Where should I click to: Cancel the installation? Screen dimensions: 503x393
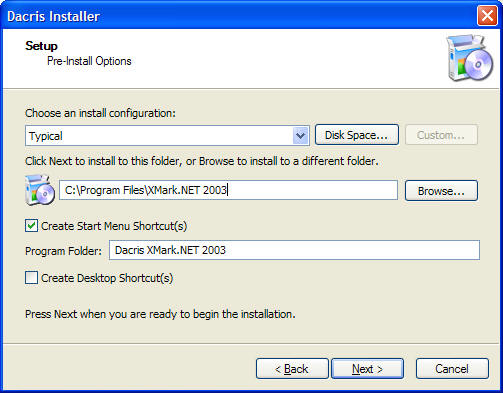(452, 369)
